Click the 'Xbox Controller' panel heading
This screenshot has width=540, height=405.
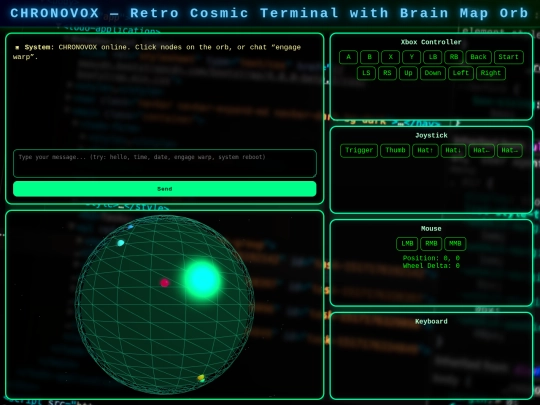(x=431, y=42)
